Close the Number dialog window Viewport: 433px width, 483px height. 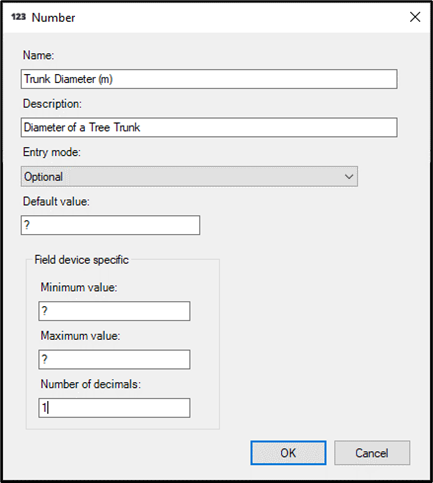click(415, 17)
